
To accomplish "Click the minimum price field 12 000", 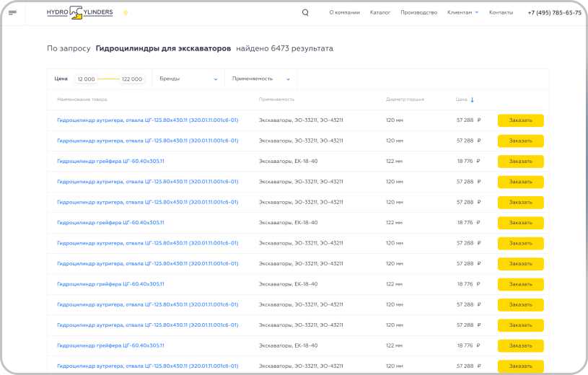I will coord(86,79).
